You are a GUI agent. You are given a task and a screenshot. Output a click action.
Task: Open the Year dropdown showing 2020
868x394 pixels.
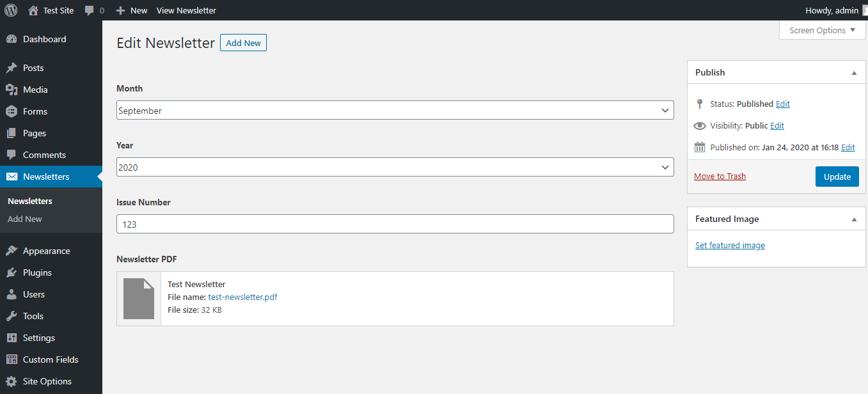395,167
